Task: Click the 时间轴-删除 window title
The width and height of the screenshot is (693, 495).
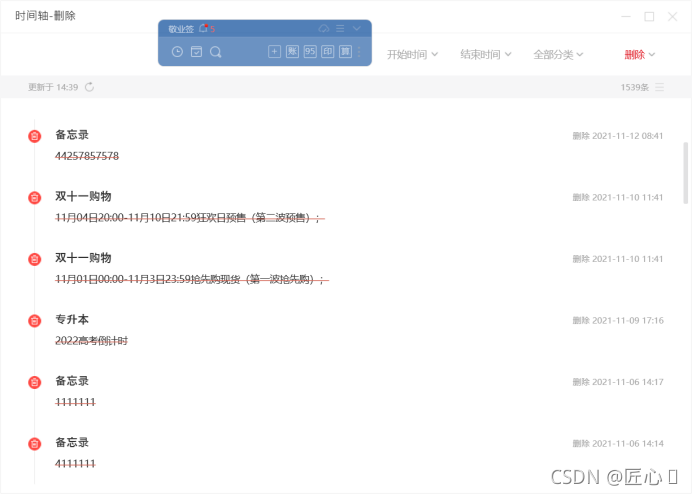Action: (45, 16)
